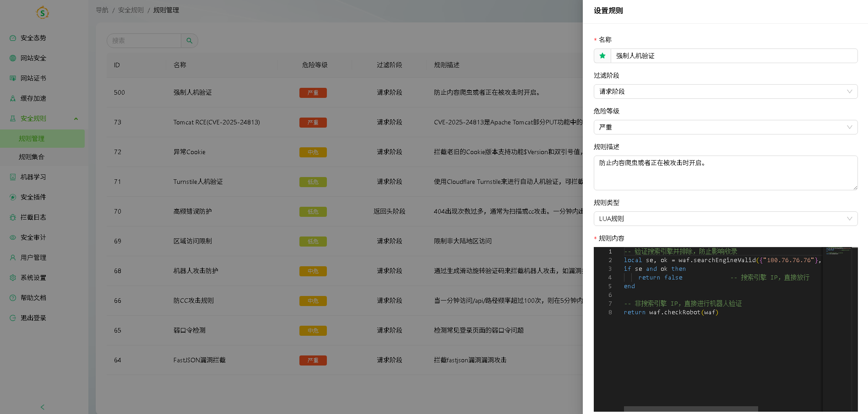Select the 网站安全 sidebar icon
This screenshot has width=868, height=414.
[x=12, y=58]
